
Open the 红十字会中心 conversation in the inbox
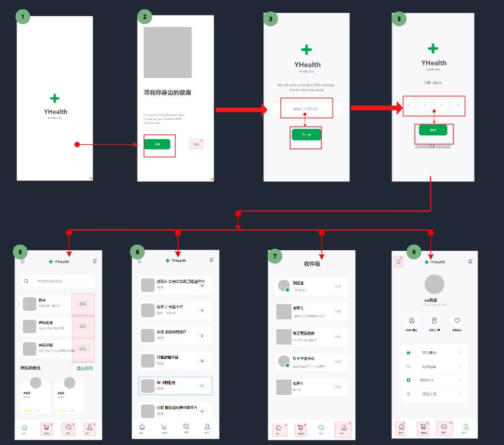coord(312,362)
